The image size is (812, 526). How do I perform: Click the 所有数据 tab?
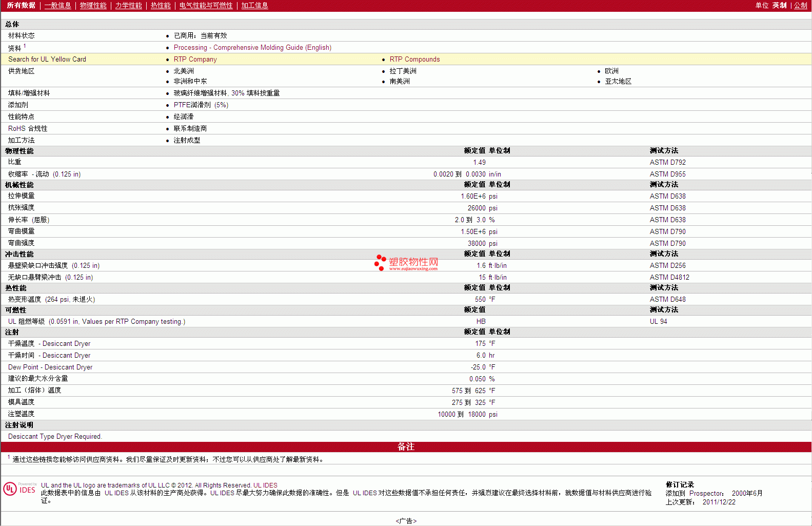[x=21, y=6]
